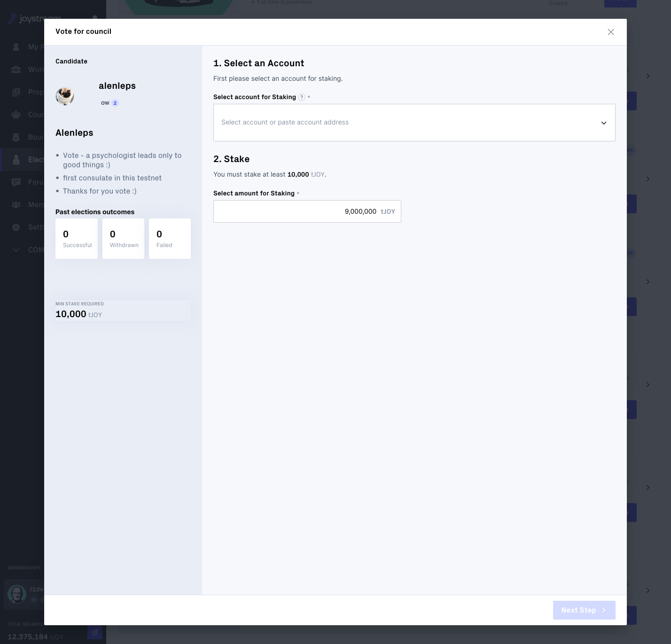This screenshot has width=671, height=644.
Task: Select the Bounties money-bag icon
Action: (x=16, y=137)
